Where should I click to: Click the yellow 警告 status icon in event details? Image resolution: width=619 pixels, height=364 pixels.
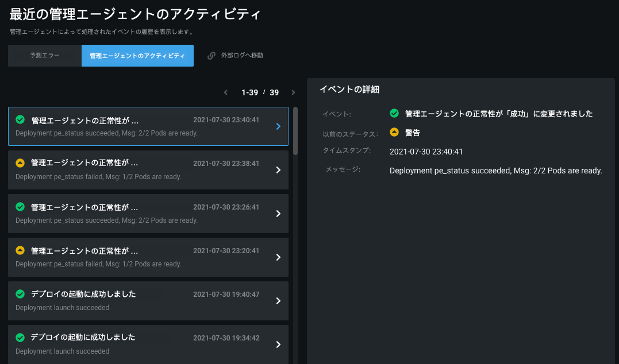(394, 132)
